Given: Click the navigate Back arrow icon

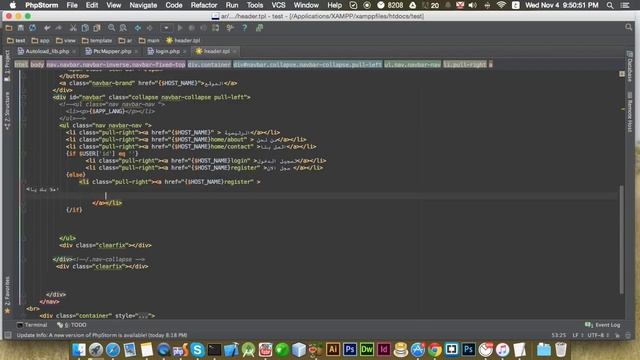Looking at the screenshot, I should click(x=138, y=28).
